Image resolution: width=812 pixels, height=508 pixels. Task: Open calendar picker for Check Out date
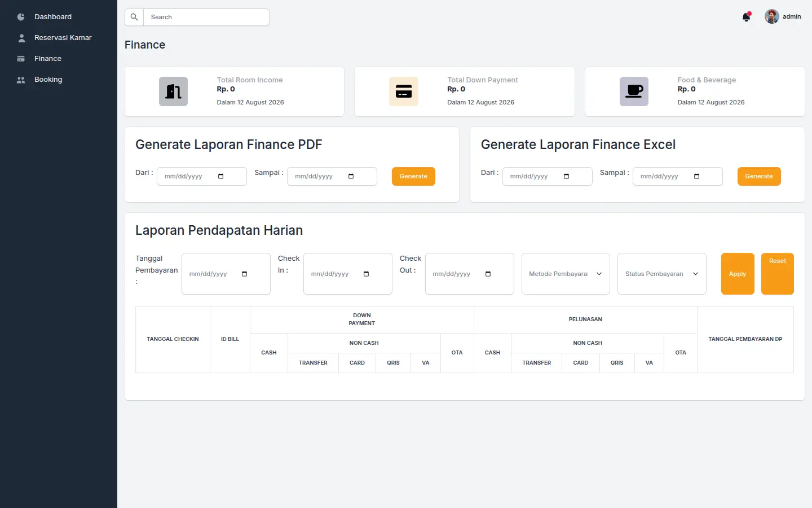click(488, 274)
